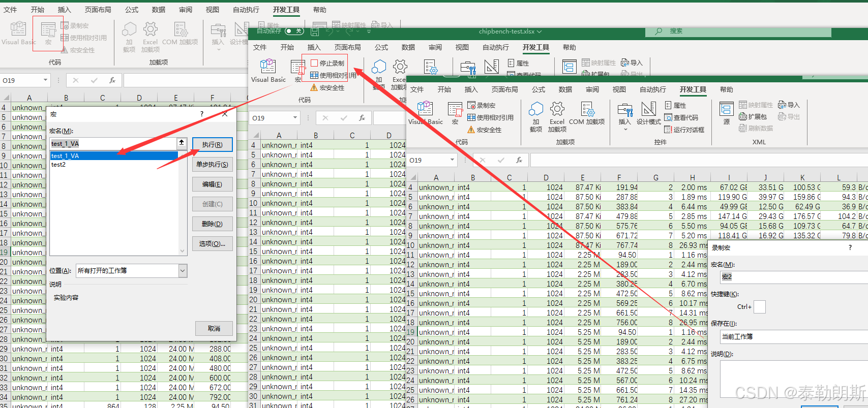
Task: Toggle 使用相对引用 in Macro dialog window ribbon
Action: click(x=84, y=38)
